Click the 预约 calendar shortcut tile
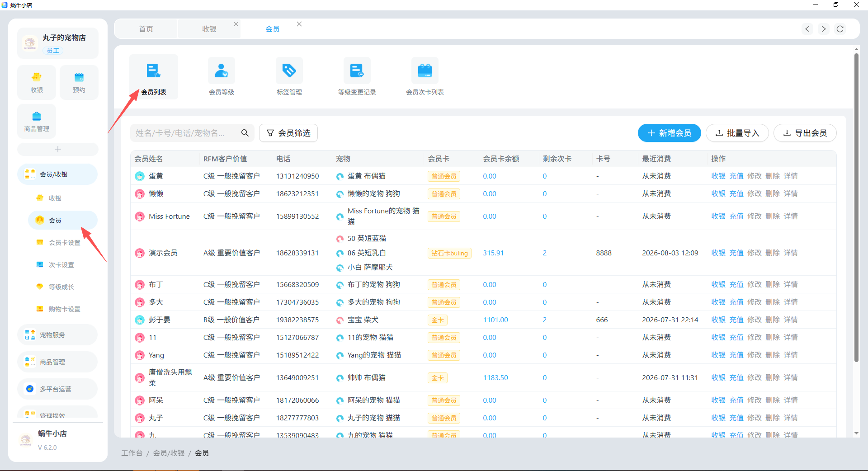Viewport: 868px width, 471px height. coord(79,82)
